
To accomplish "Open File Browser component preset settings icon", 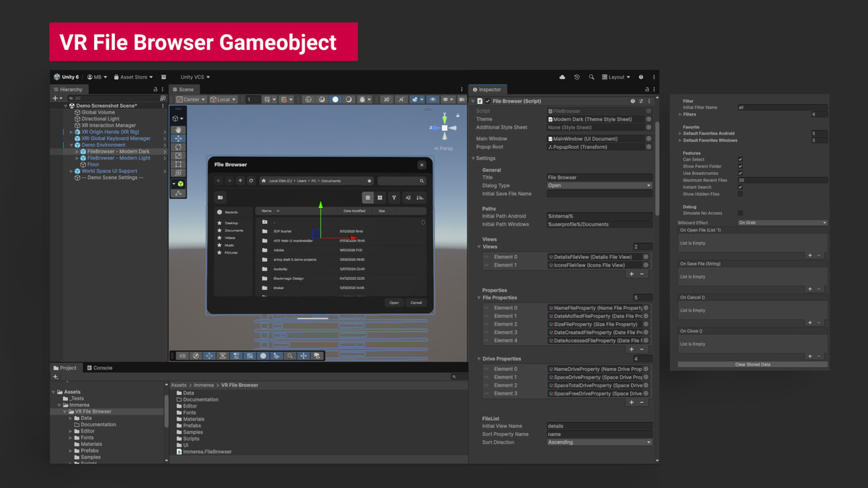I will click(641, 101).
